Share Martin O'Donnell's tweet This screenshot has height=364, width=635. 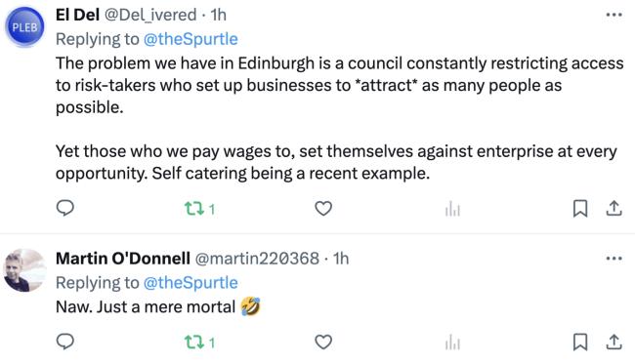614,343
